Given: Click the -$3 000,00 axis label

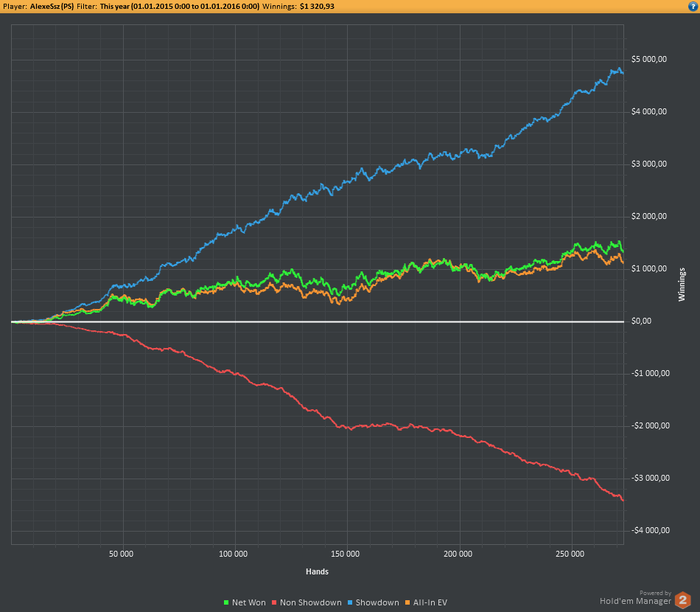Looking at the screenshot, I should click(x=650, y=478).
